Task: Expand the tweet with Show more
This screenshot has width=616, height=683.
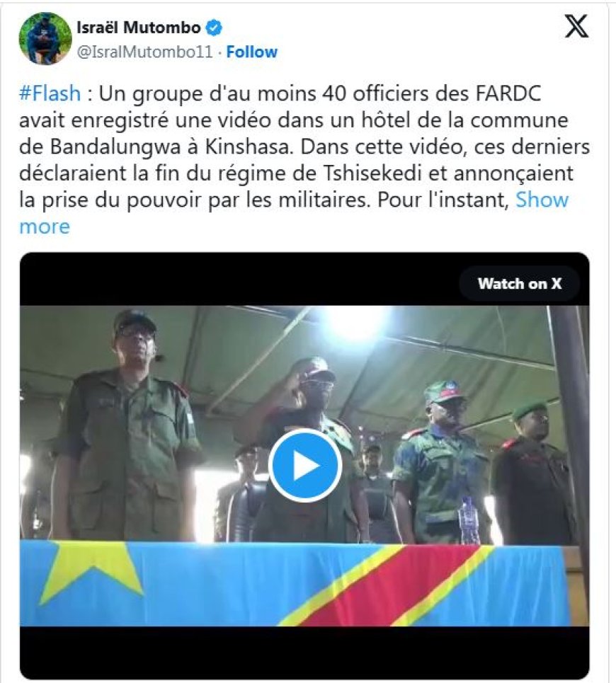Action: (x=542, y=200)
